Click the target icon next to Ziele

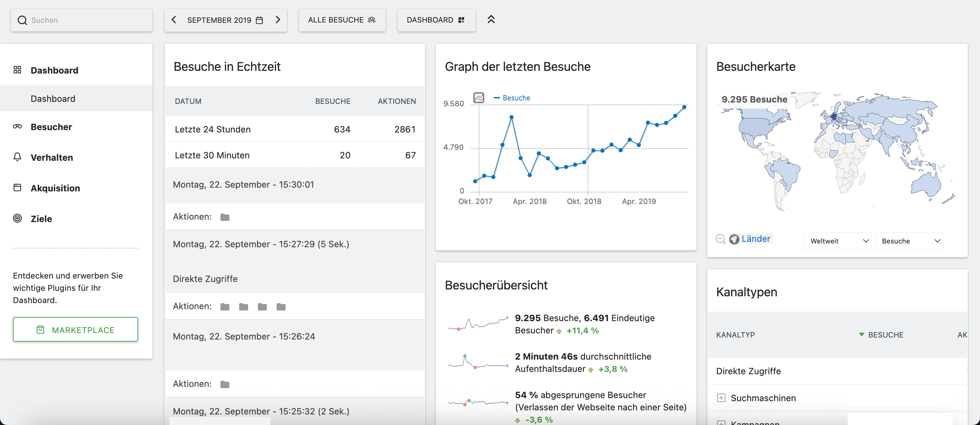click(x=17, y=218)
